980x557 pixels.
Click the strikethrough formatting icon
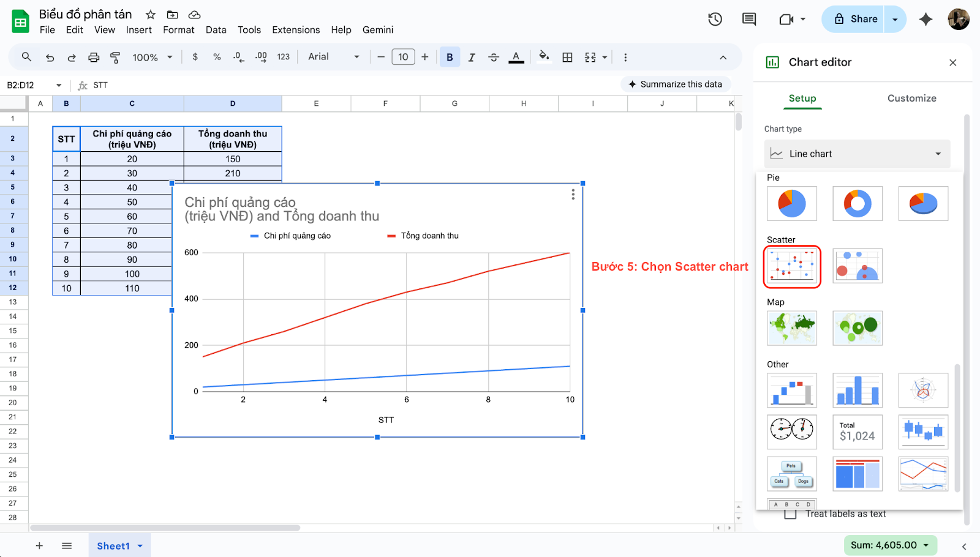click(494, 58)
